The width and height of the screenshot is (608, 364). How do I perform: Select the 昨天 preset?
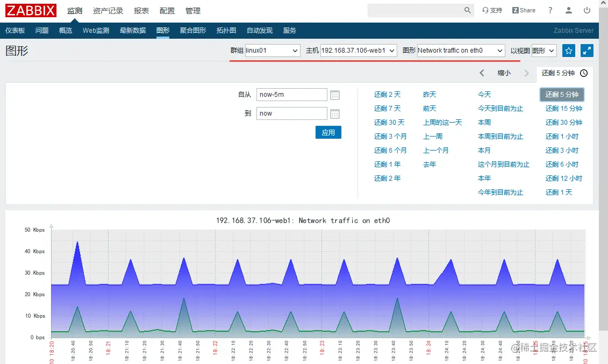[429, 95]
